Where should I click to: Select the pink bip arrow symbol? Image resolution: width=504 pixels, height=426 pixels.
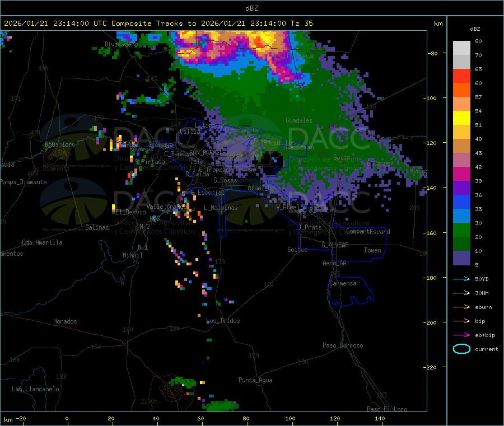click(x=461, y=321)
